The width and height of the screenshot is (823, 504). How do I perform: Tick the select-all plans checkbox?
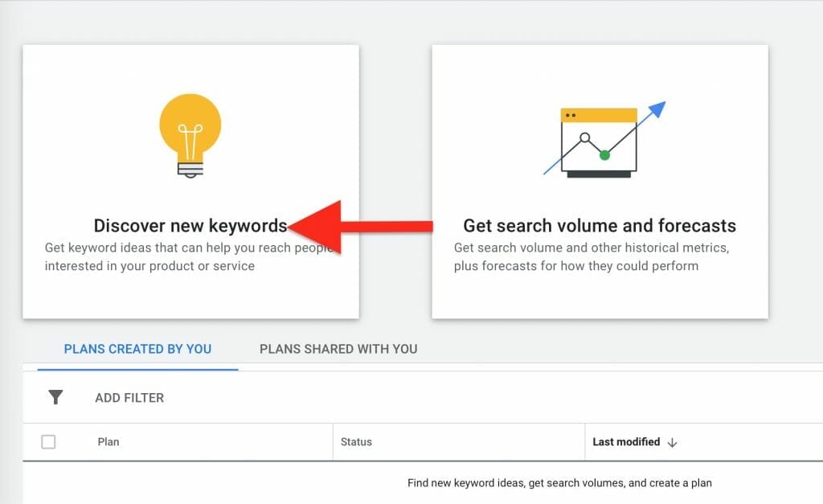(48, 441)
